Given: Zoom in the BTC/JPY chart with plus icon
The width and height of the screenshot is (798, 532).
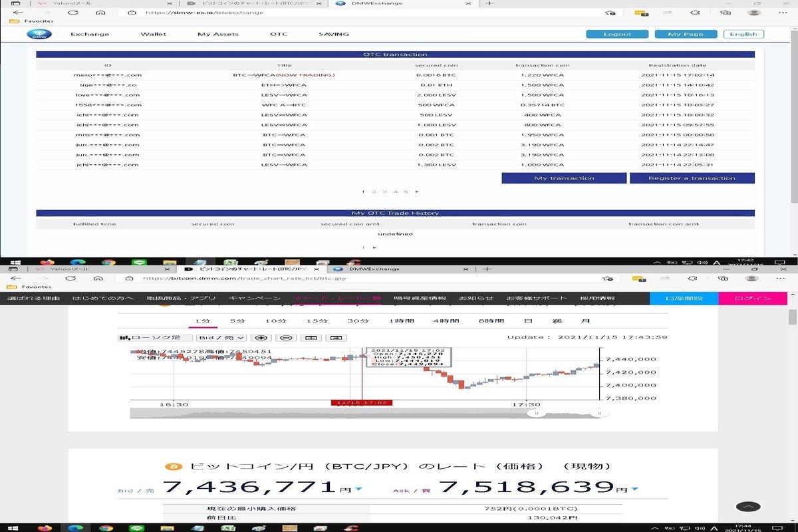Looking at the screenshot, I should pos(263,338).
